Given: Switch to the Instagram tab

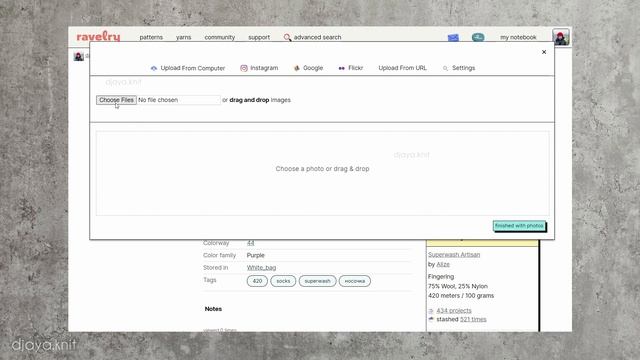Looking at the screenshot, I should [x=259, y=68].
